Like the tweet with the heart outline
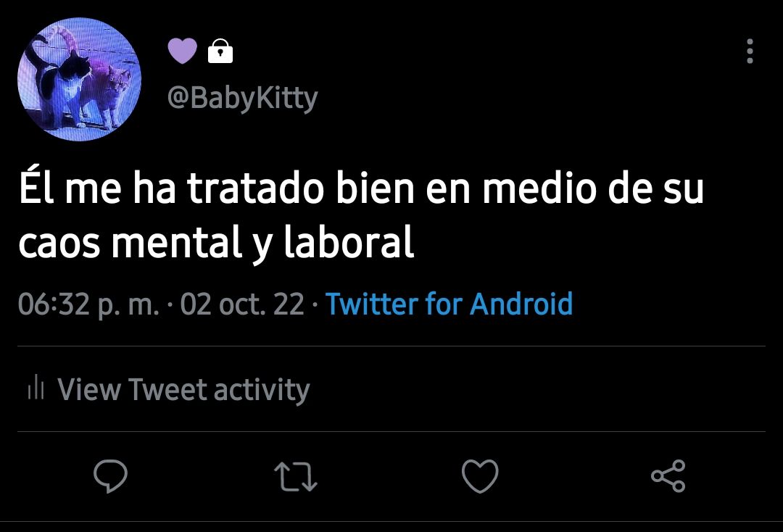The image size is (783, 532). 480,476
